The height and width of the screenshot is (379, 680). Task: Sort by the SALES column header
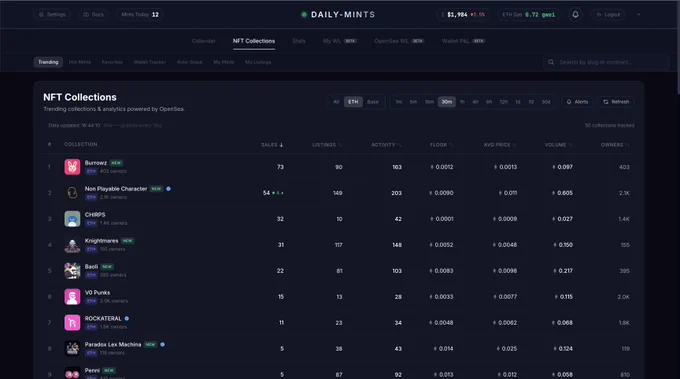[x=272, y=145]
